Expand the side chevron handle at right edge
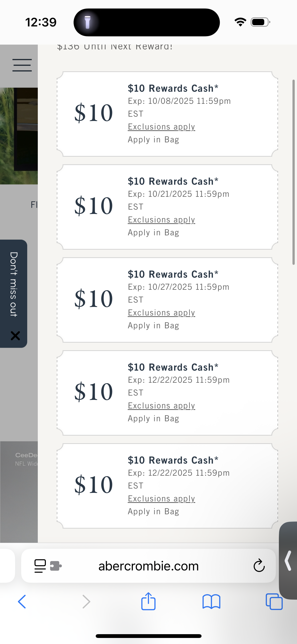Image resolution: width=297 pixels, height=644 pixels. coord(288,561)
